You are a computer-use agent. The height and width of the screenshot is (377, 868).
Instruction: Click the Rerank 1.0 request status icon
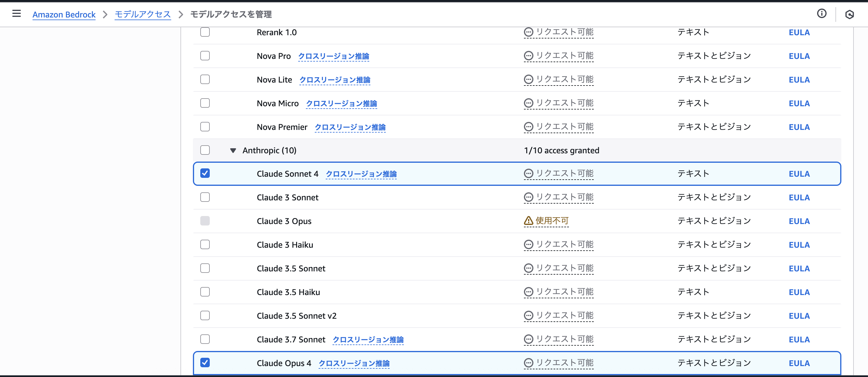tap(528, 32)
